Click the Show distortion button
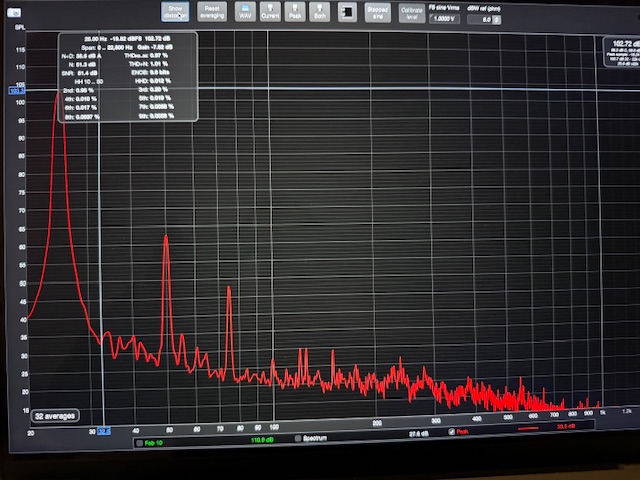The width and height of the screenshot is (640, 480). tap(175, 11)
